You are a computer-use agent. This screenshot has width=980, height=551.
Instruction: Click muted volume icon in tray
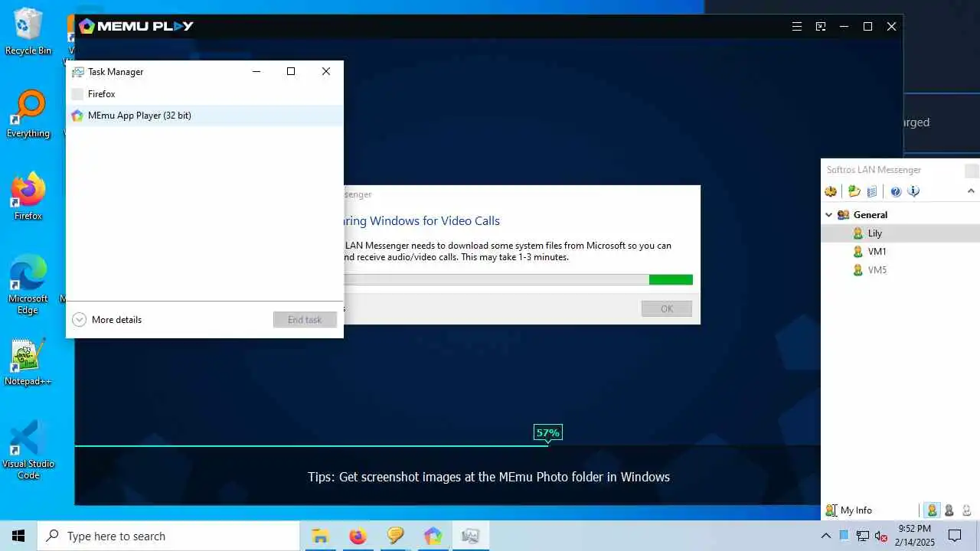point(881,536)
